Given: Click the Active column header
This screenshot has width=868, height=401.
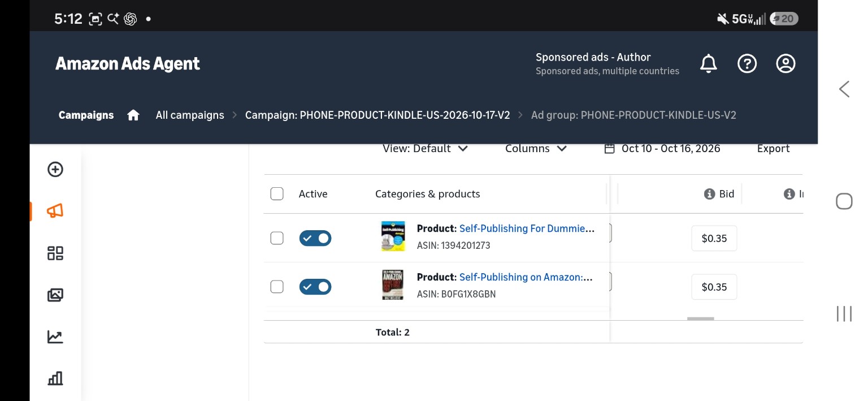Looking at the screenshot, I should 313,194.
